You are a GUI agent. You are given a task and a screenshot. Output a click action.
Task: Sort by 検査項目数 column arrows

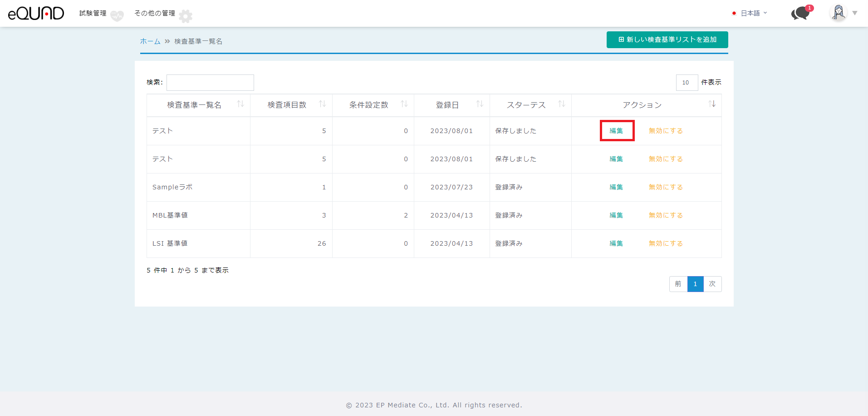(323, 104)
